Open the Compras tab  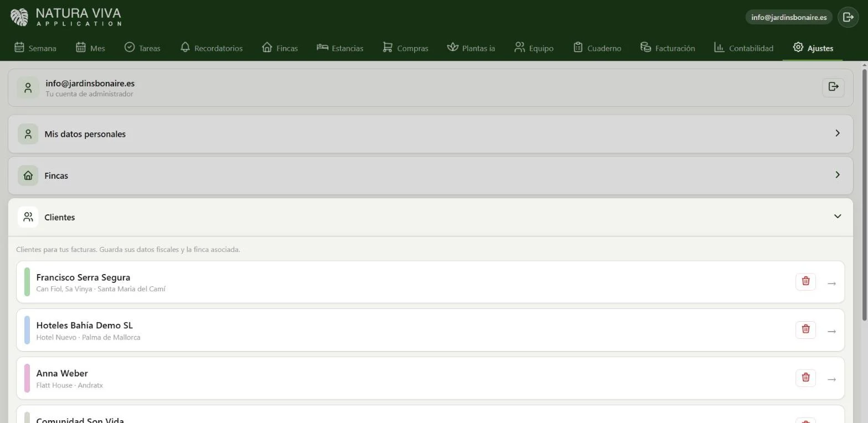405,48
